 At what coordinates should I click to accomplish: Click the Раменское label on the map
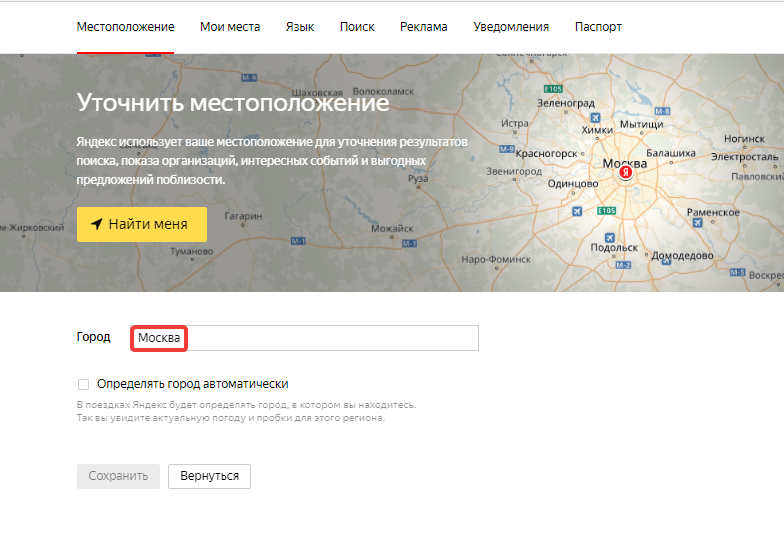pyautogui.click(x=713, y=212)
